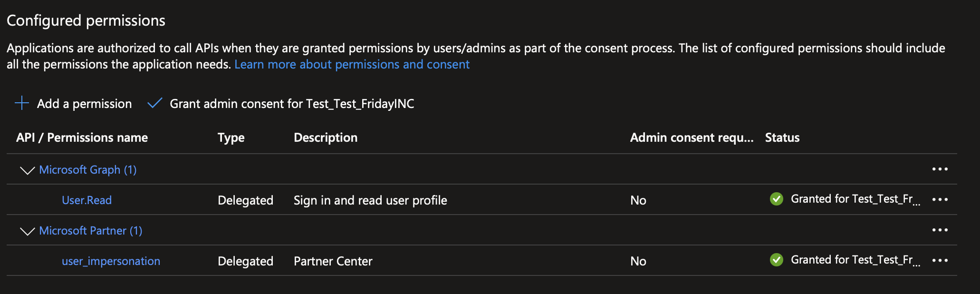Image resolution: width=980 pixels, height=294 pixels.
Task: Open the ellipsis menu for User.Read row
Action: pos(940,200)
